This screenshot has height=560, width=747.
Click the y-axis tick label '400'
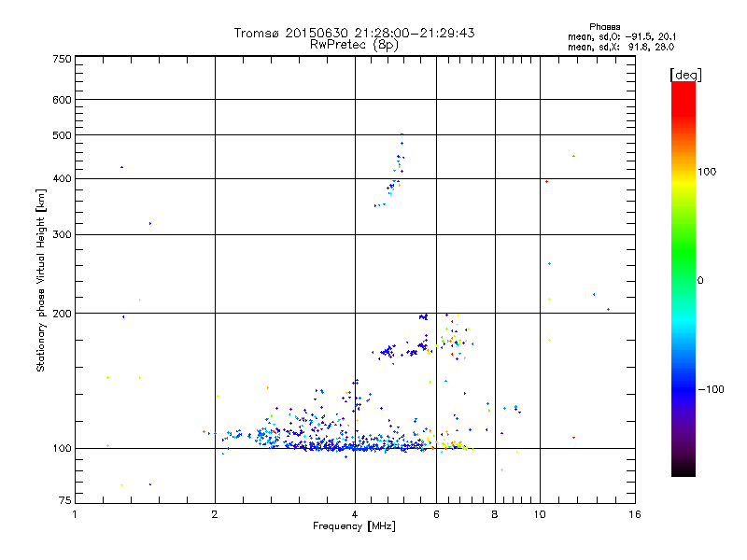point(62,179)
